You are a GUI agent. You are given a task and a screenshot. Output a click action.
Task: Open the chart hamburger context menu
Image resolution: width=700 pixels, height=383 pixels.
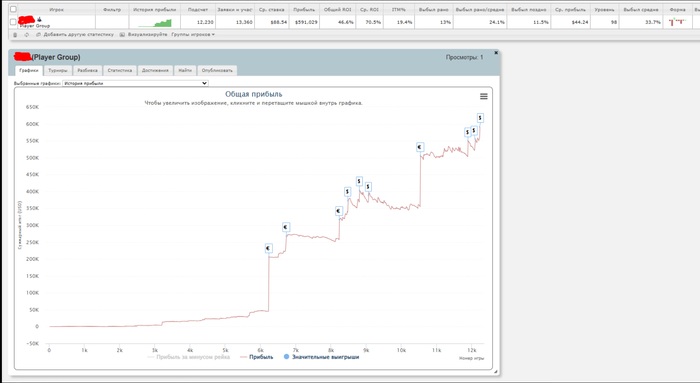pos(483,96)
